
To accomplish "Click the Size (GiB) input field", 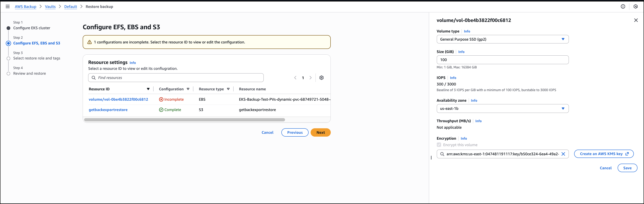I will [502, 60].
